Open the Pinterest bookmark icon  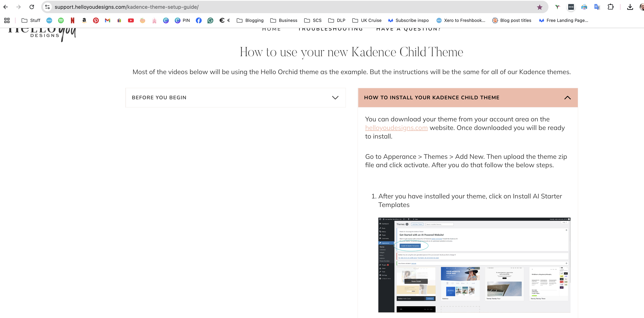[x=96, y=20]
